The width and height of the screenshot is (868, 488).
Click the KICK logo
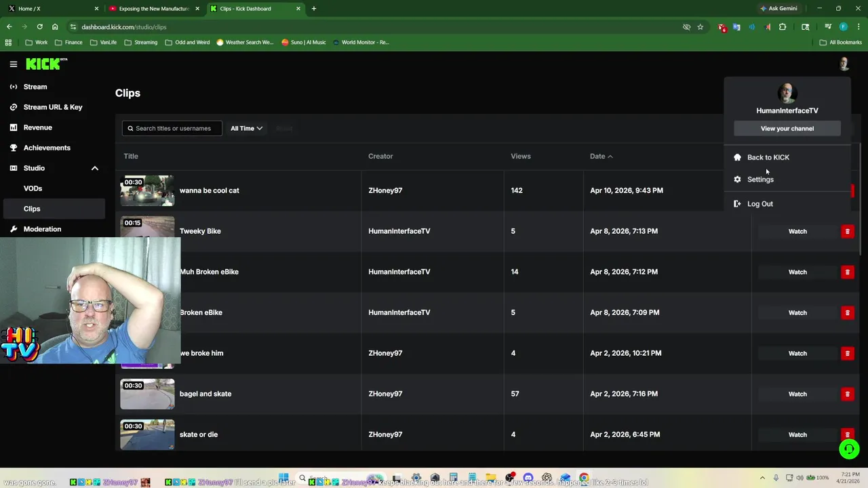pyautogui.click(x=46, y=64)
